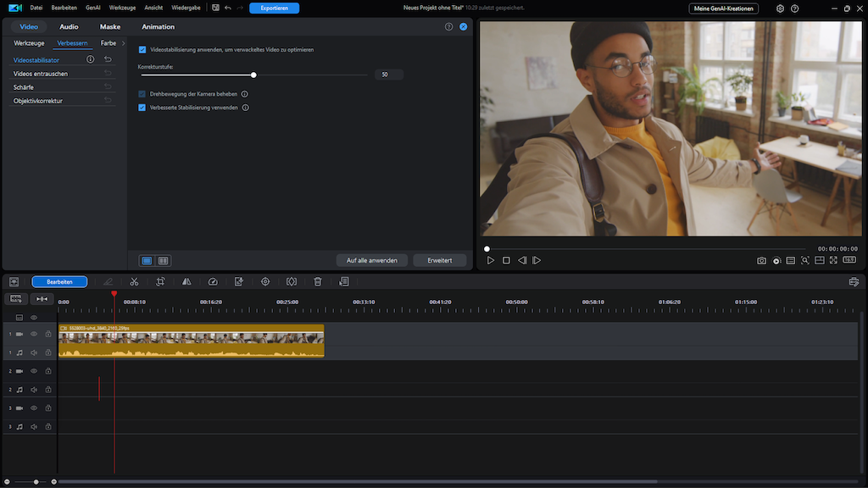Expand more tabs with the arrow after Farbe

pyautogui.click(x=124, y=42)
